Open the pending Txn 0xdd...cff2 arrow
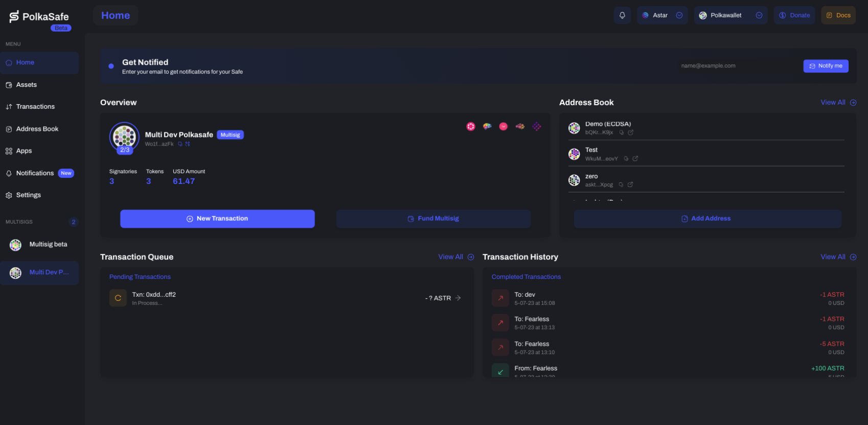 tap(458, 298)
